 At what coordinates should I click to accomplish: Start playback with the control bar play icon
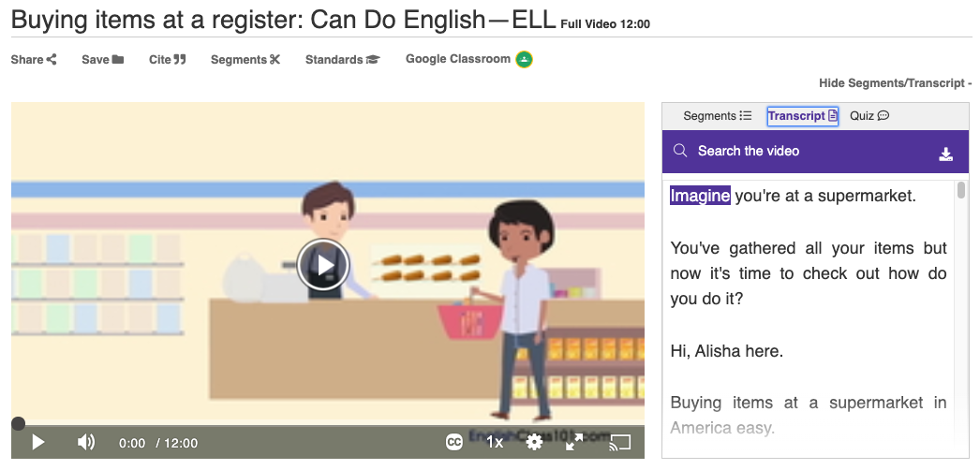[38, 443]
